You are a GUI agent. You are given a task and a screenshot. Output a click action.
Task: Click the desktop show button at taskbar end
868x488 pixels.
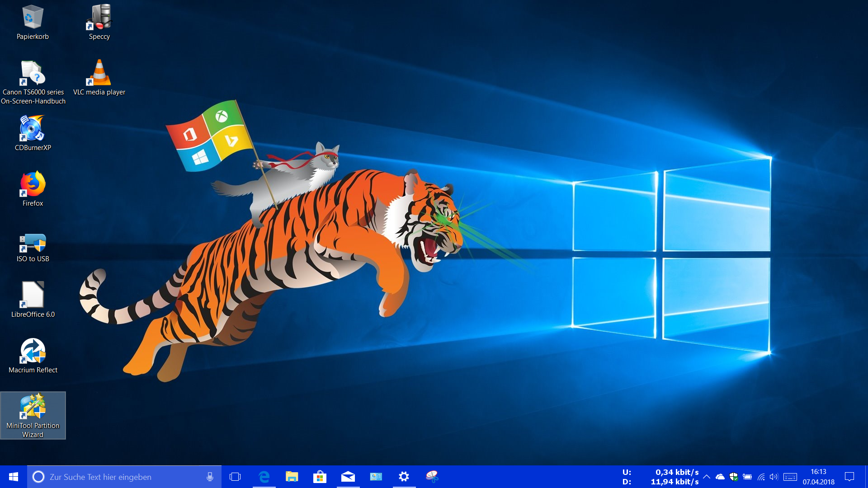pos(866,477)
